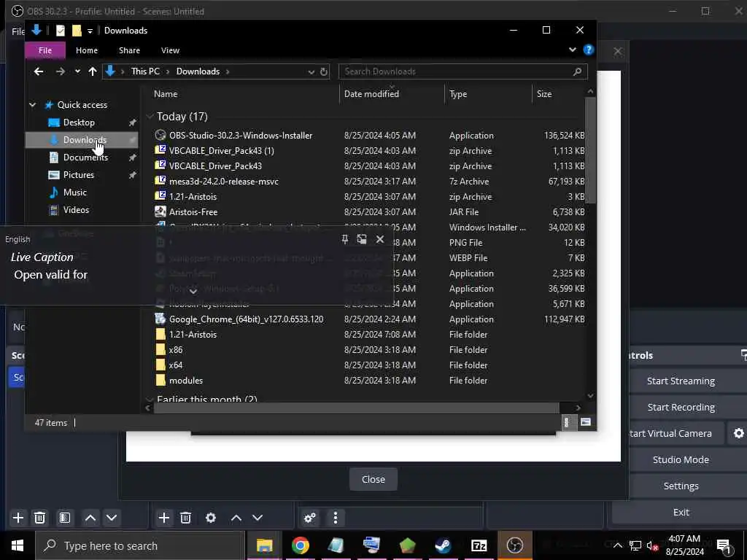
Task: Show hidden system tray icons
Action: tap(617, 545)
